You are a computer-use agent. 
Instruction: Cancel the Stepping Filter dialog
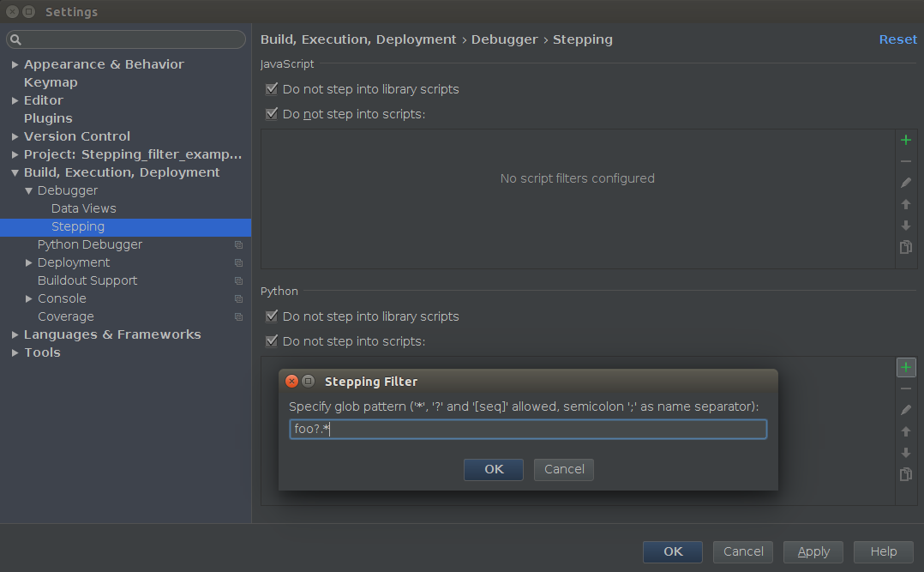coord(564,469)
